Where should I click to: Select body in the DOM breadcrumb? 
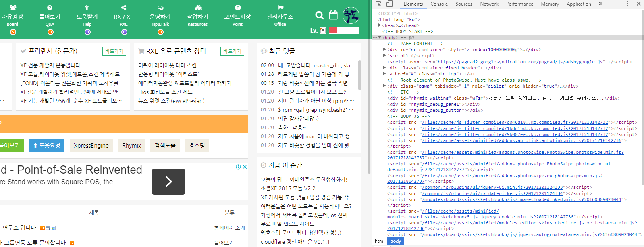click(395, 241)
